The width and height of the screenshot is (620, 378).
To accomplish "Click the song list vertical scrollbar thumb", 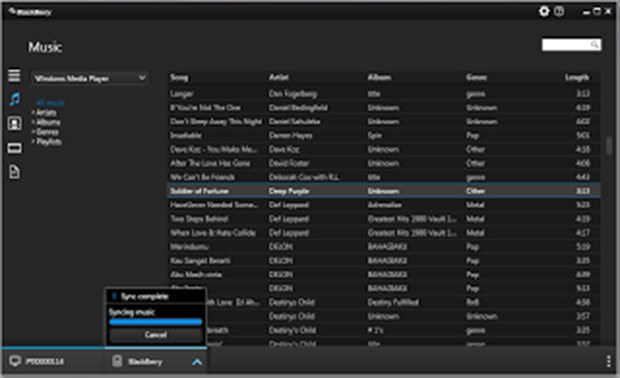I will pyautogui.click(x=609, y=146).
